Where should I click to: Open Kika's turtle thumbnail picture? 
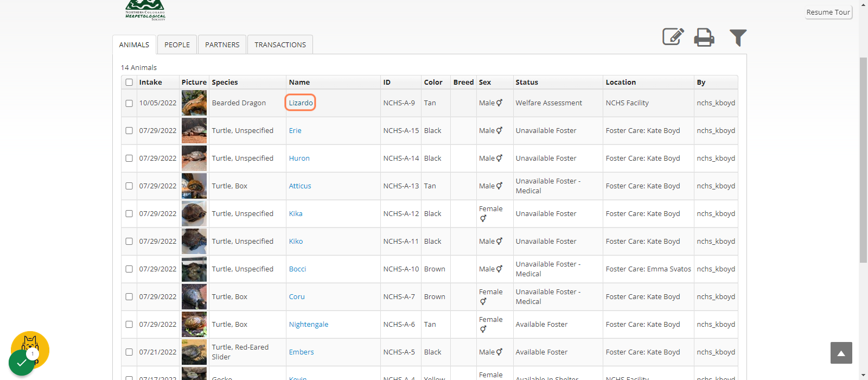194,214
